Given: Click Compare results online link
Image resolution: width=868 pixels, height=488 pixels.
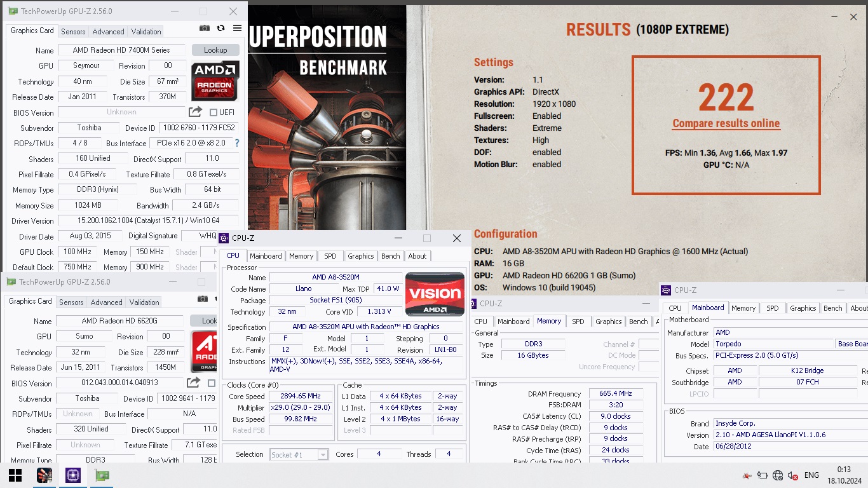Looking at the screenshot, I should click(x=726, y=124).
